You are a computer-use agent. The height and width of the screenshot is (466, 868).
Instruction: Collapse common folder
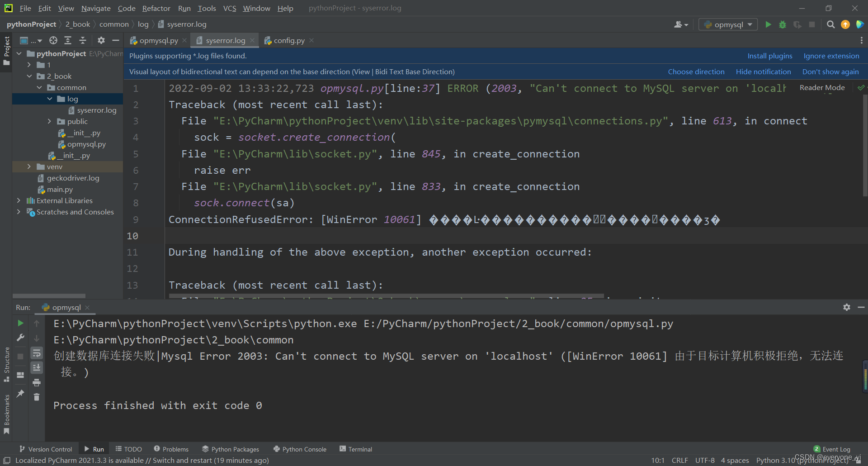(39, 87)
